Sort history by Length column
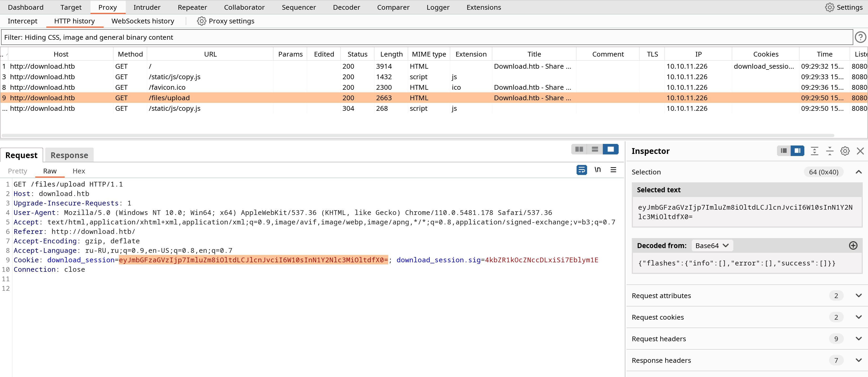Viewport: 868px width, 377px height. coord(391,54)
